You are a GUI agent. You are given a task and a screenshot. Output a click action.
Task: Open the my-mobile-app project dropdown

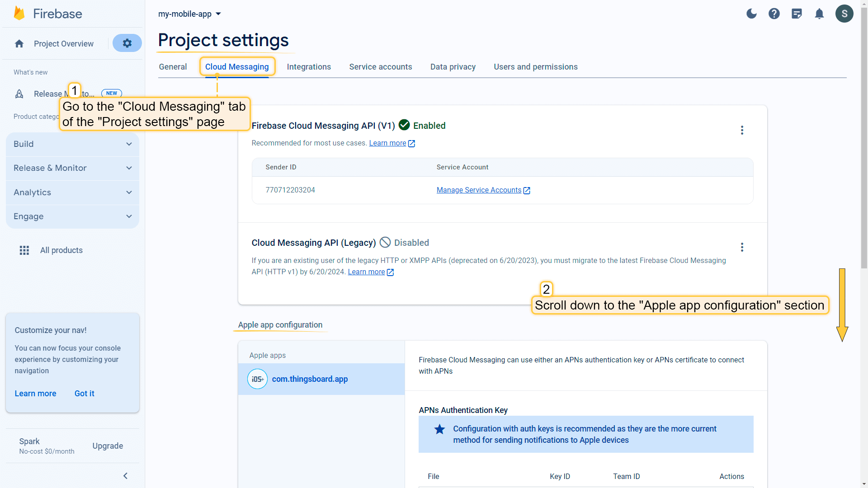(x=189, y=14)
